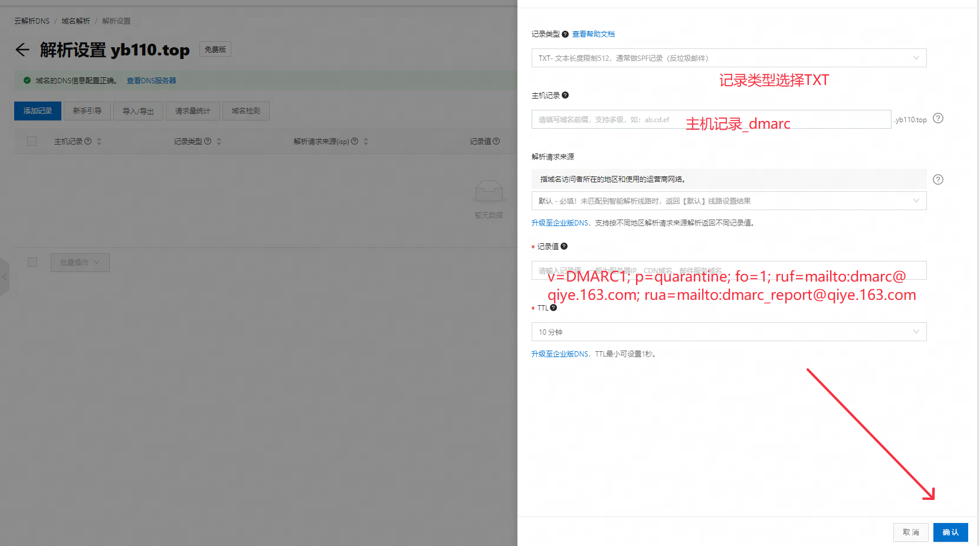Click help icon next to 记录类型 label
The height and width of the screenshot is (546, 980).
[x=565, y=34]
